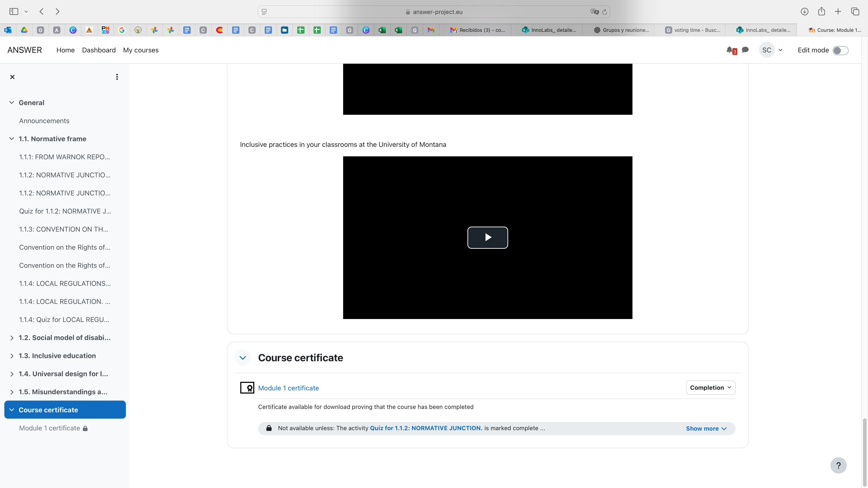Collapse the Course certificate section heading

click(x=243, y=358)
